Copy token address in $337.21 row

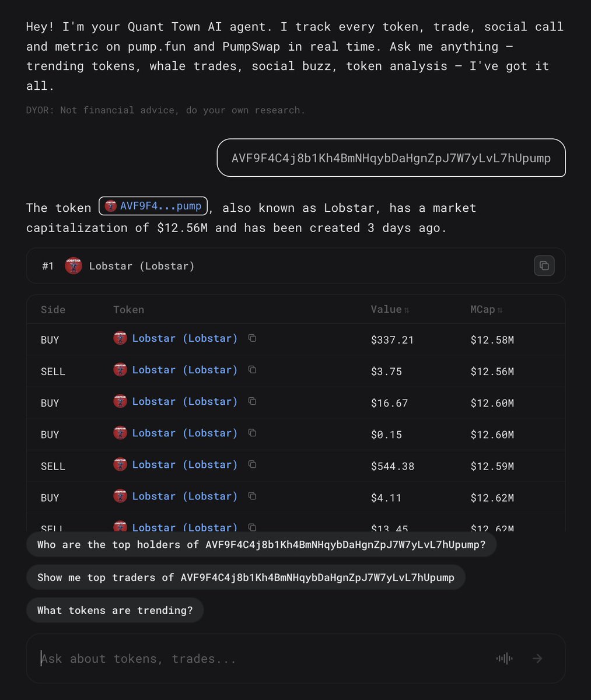(x=252, y=338)
